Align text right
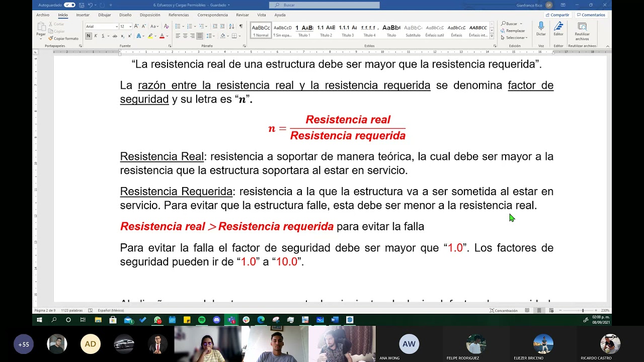Screen dimensions: 644x362 (x=192, y=36)
